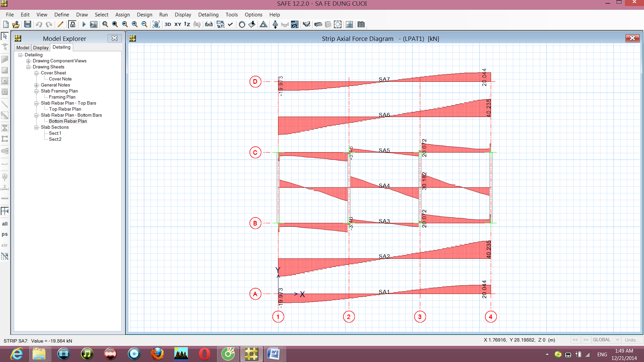Select the pencil edit tool icon
This screenshot has width=644, height=362.
coord(60,24)
